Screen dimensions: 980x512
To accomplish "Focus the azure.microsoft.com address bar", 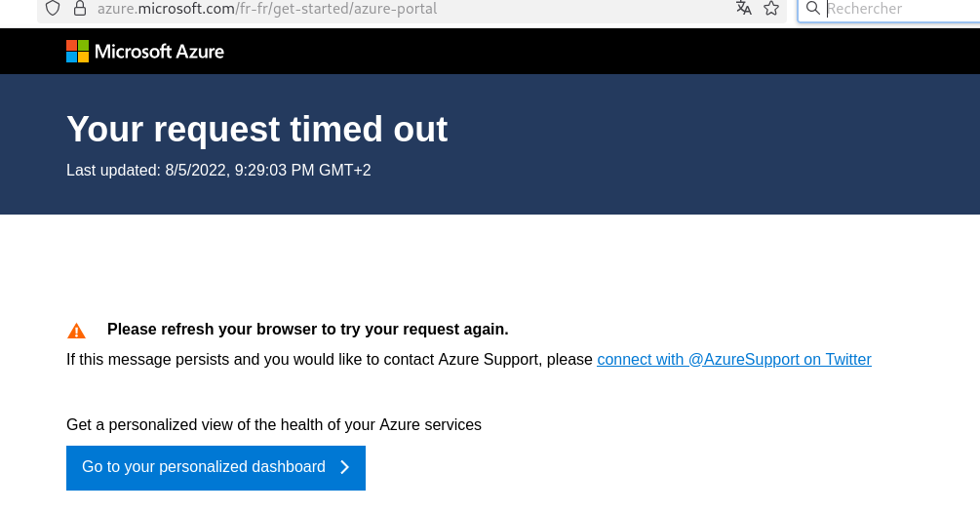I will pos(390,9).
